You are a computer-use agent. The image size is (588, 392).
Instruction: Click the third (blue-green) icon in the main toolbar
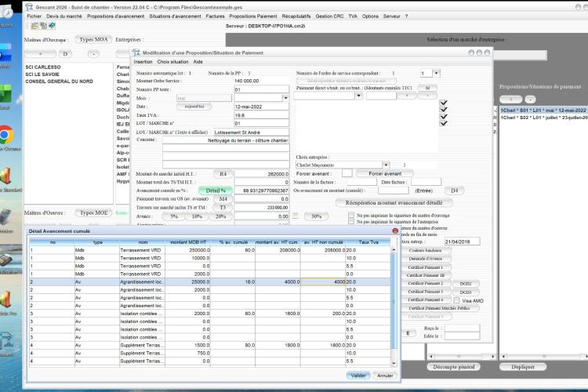tap(52, 26)
